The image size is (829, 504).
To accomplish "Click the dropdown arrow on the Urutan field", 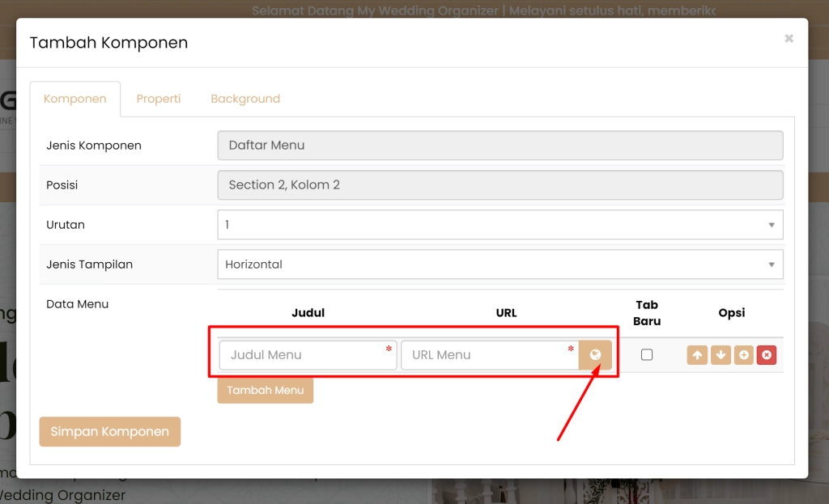I will pyautogui.click(x=771, y=225).
